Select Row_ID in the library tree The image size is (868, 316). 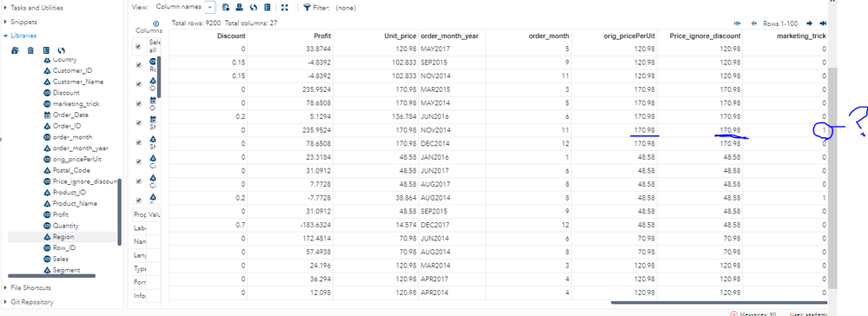click(x=64, y=248)
